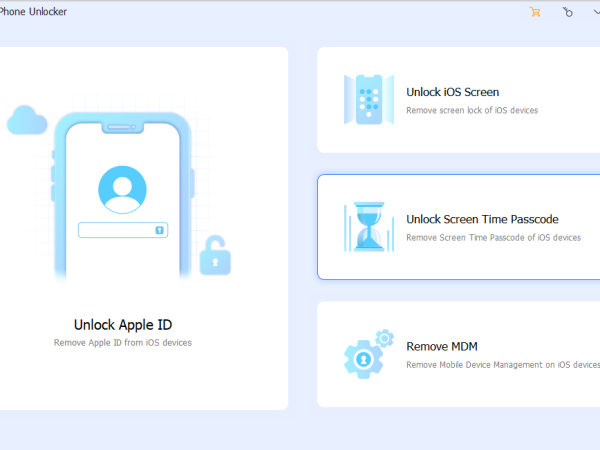Click the Remove MDM gears icon
This screenshot has width=600, height=450.
tap(369, 354)
